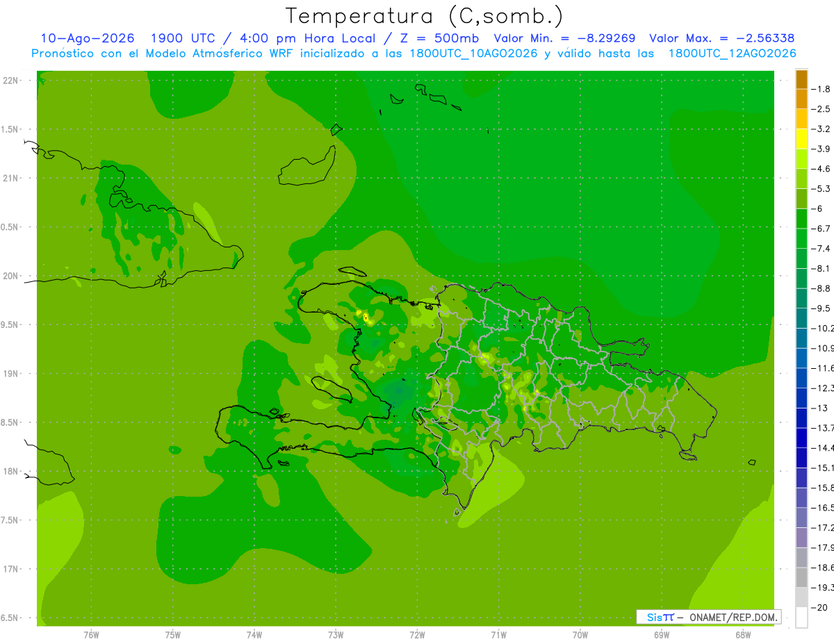The image size is (834, 644).
Task: Click the yellow legend swatch between -3.2 and -3.9
Action: tap(801, 139)
